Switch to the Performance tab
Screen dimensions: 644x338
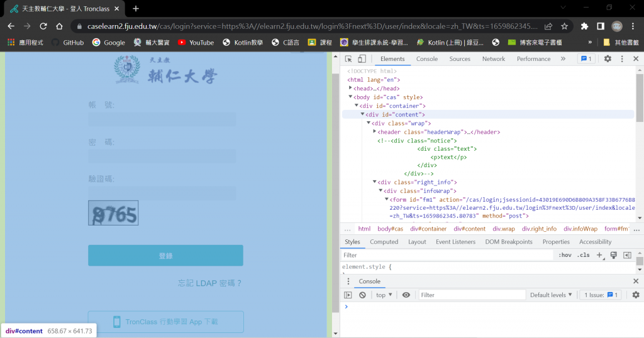pos(533,58)
